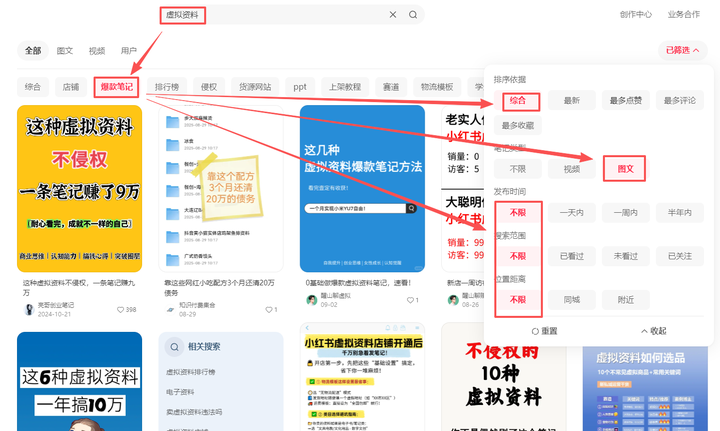Viewport: 720px width, 431px height.
Task: Switch to 全部 tab
Action: 33,50
